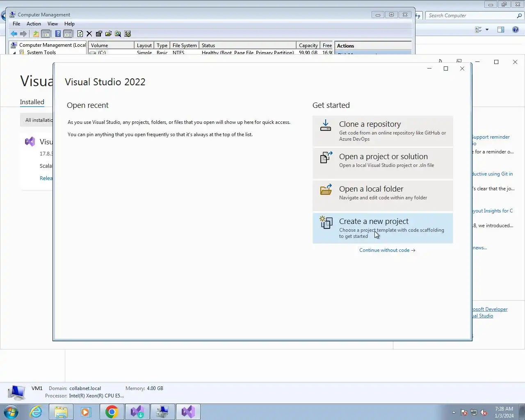Click the muted volume icon in system tray

[x=484, y=412]
